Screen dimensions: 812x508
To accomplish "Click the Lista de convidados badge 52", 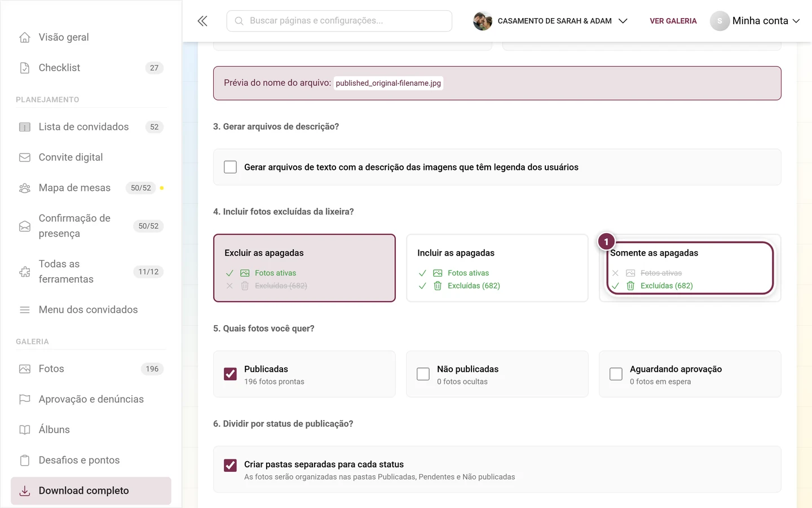I will pyautogui.click(x=154, y=127).
